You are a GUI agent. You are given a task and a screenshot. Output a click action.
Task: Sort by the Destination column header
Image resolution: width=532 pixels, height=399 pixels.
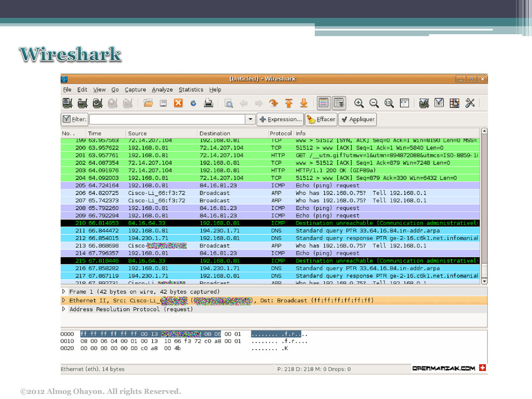click(x=232, y=134)
